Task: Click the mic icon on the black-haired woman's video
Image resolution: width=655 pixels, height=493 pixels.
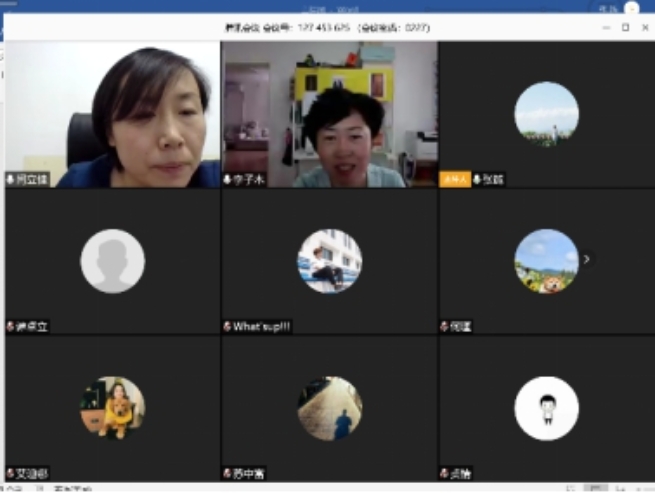Action: click(11, 180)
